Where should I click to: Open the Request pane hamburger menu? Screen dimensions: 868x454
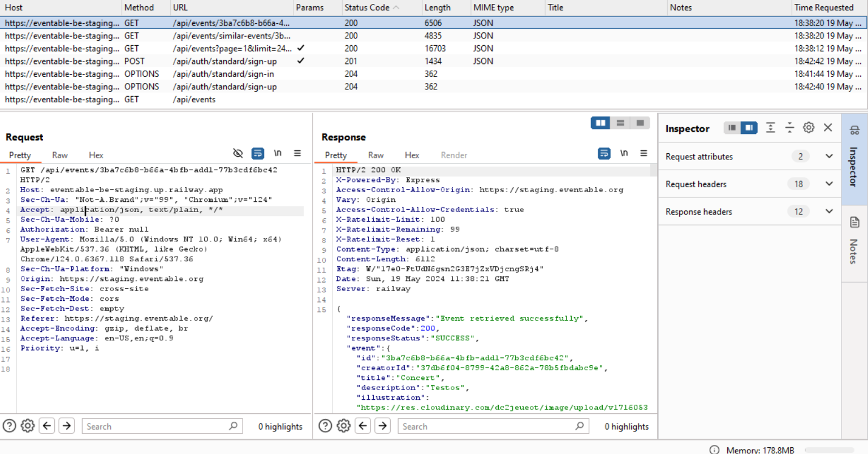coord(297,153)
